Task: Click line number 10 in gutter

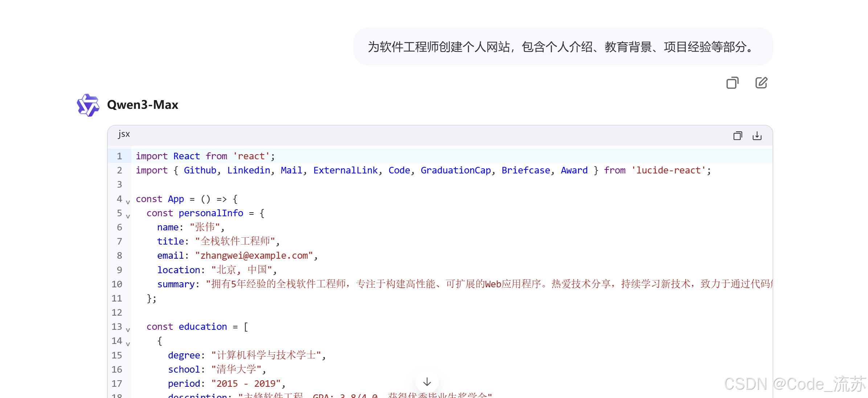Action: [117, 284]
